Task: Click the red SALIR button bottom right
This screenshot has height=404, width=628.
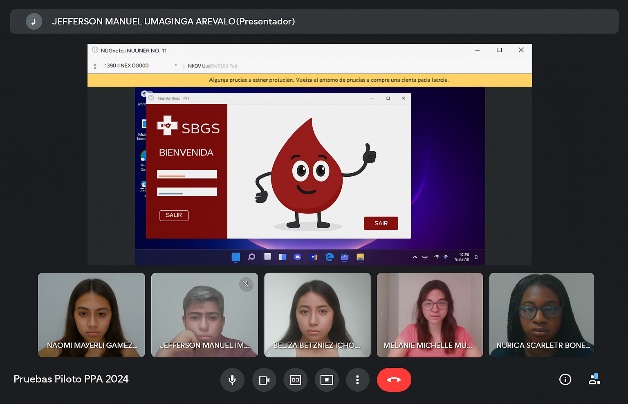Action: coord(380,223)
